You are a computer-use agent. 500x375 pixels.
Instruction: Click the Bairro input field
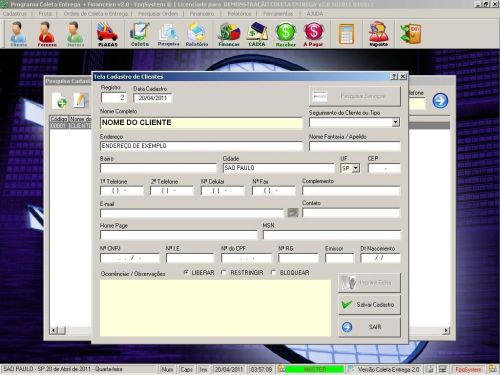click(x=158, y=168)
